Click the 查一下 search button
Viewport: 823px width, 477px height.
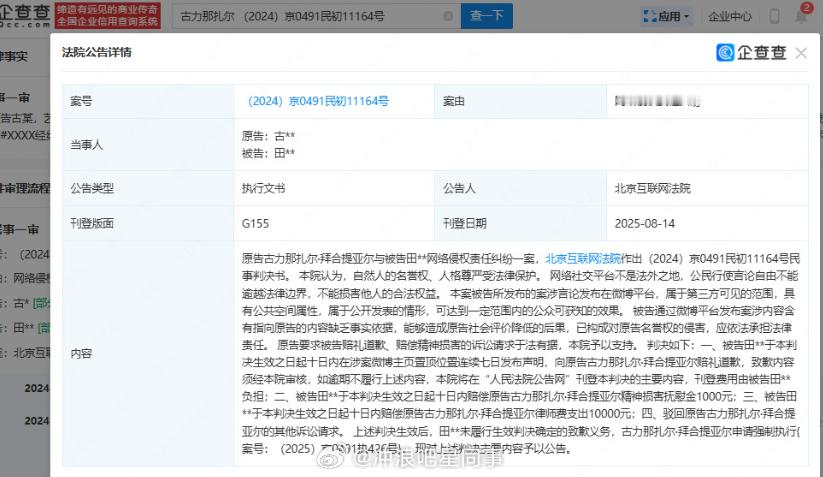[x=487, y=16]
